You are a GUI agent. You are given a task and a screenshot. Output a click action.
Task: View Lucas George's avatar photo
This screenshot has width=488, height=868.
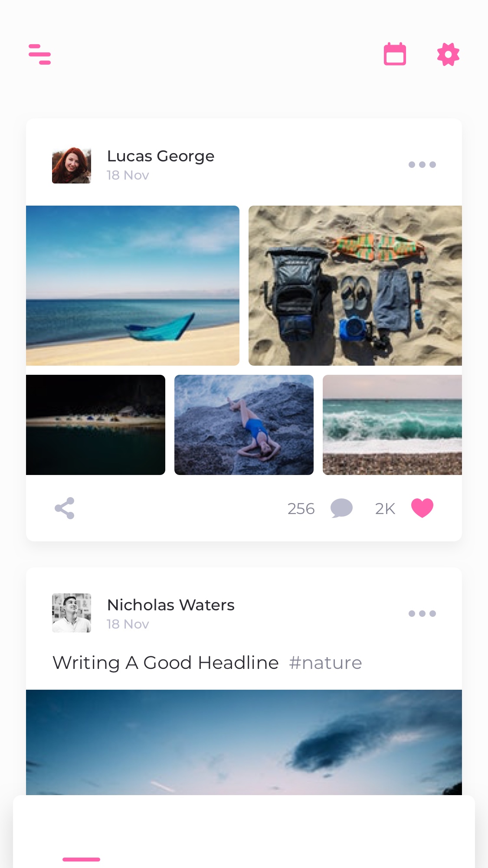[72, 164]
